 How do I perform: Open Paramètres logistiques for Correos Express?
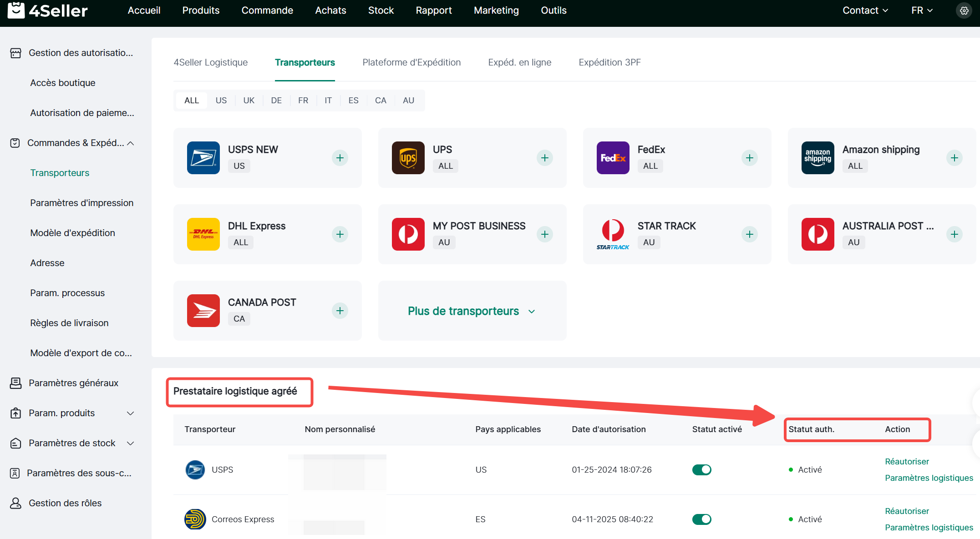click(x=929, y=527)
